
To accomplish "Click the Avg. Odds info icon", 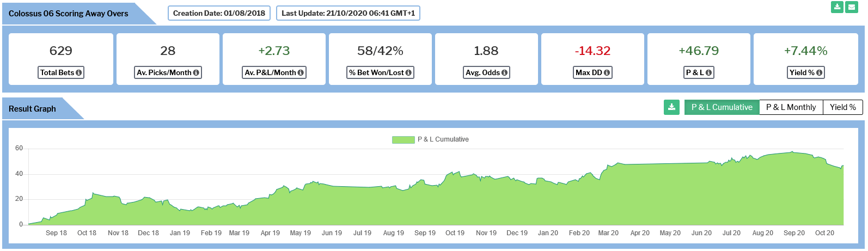I will pyautogui.click(x=504, y=72).
